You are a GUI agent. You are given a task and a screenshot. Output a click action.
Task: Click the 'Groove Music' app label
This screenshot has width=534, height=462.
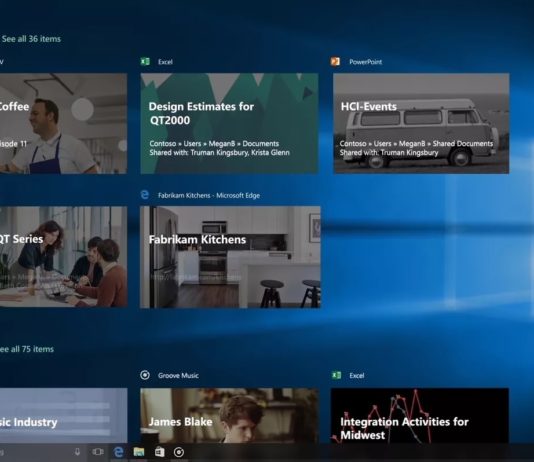[x=178, y=376]
